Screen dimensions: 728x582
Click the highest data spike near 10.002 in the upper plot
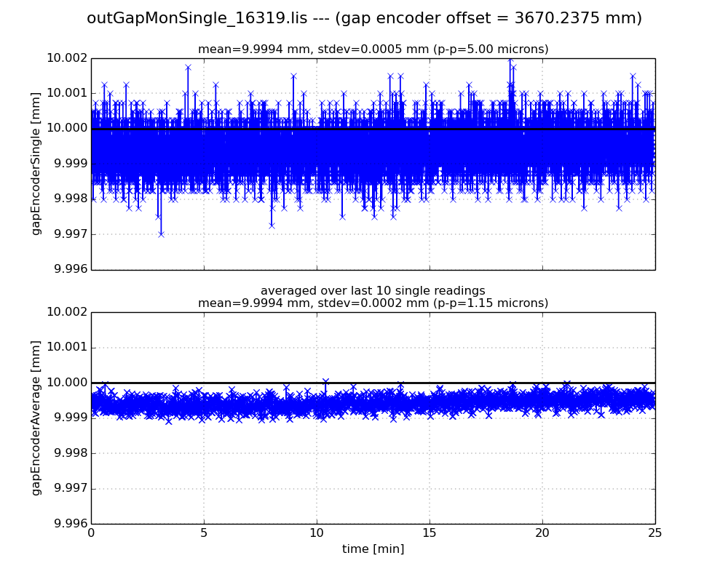point(510,60)
